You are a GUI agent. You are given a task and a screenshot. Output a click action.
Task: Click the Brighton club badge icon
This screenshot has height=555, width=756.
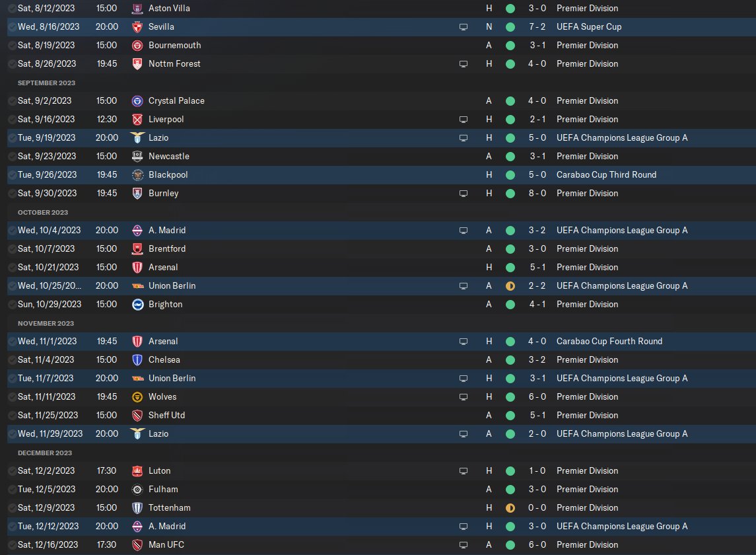point(137,305)
